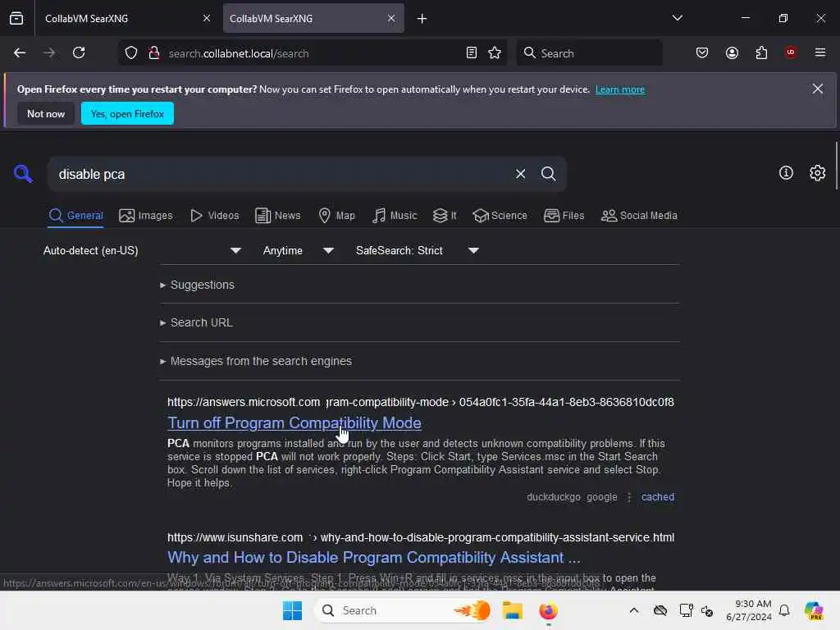Switch to Videos search category
This screenshot has width=840, height=630.
[x=215, y=216]
